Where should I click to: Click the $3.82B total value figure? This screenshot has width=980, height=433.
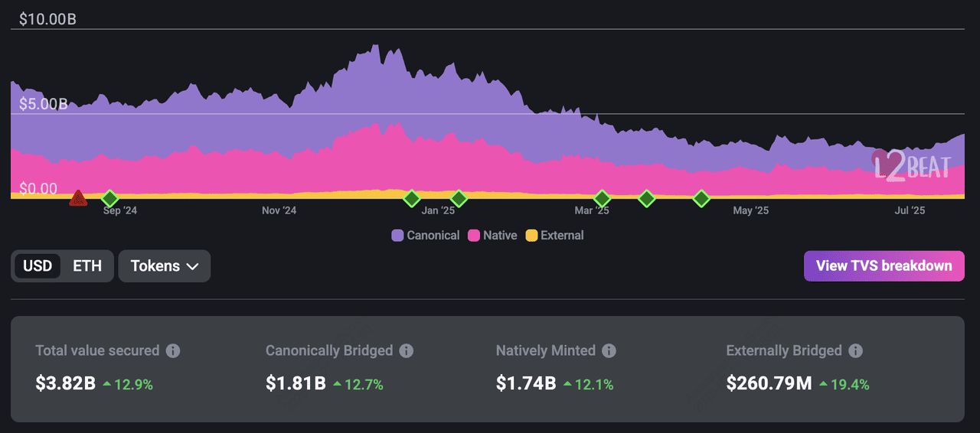(66, 383)
